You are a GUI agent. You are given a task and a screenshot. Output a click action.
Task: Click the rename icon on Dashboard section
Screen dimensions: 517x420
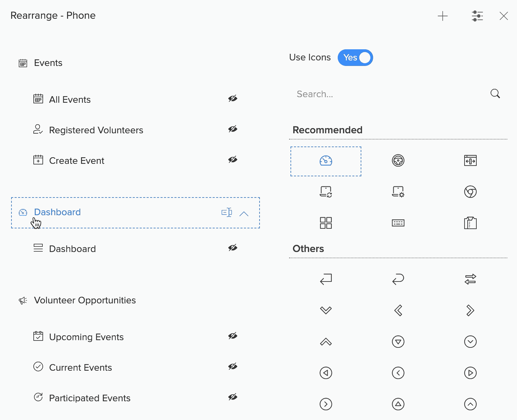click(x=227, y=212)
